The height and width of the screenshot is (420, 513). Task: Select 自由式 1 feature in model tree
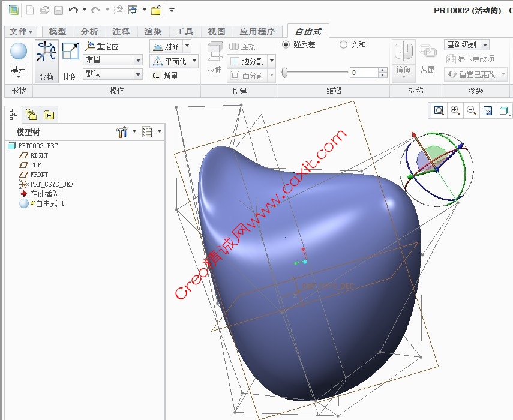41,203
